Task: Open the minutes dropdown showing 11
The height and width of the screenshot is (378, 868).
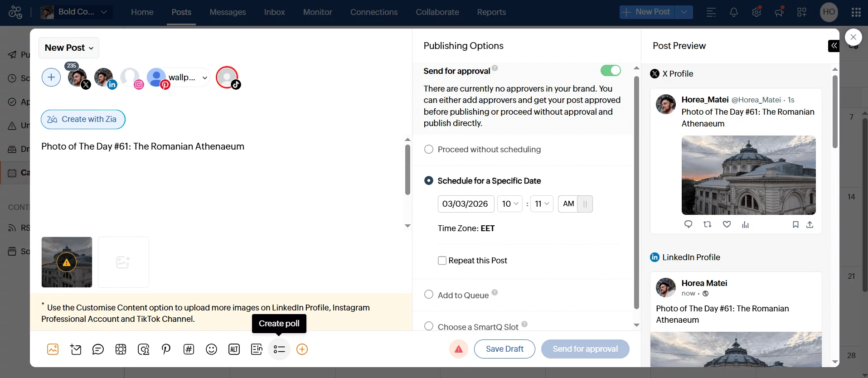Action: [x=542, y=204]
